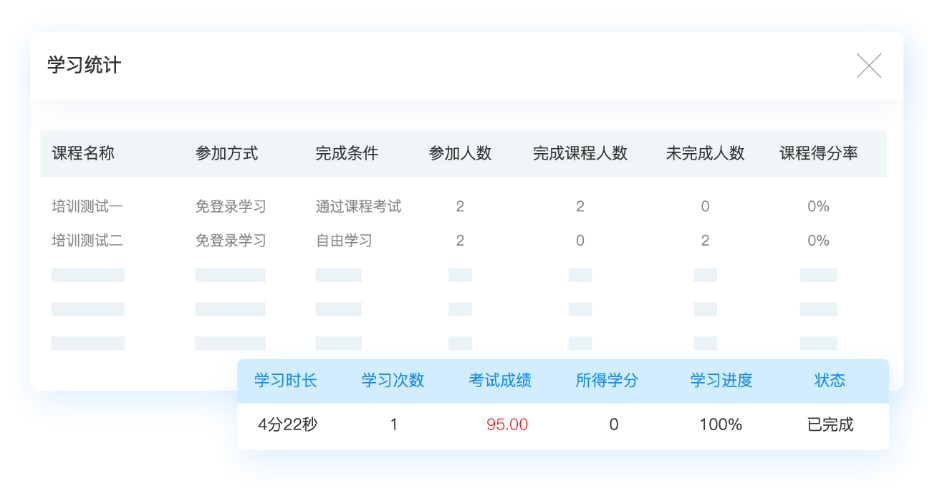936x499 pixels.
Task: Close the 学习统计 dialog
Action: click(868, 66)
